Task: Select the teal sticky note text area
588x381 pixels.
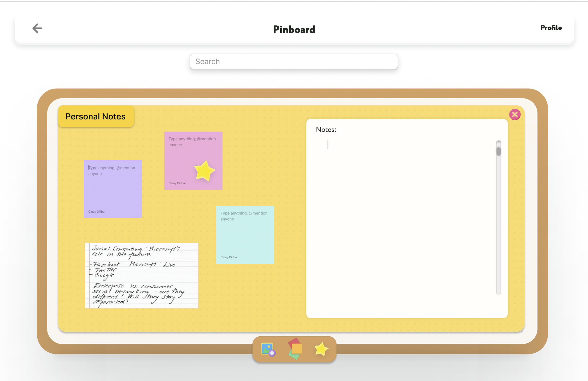Action: coord(244,216)
